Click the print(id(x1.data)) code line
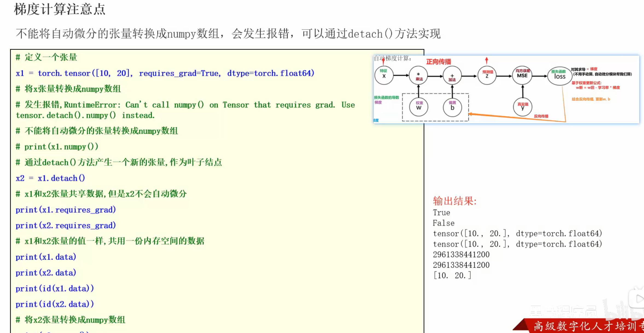 coord(55,289)
